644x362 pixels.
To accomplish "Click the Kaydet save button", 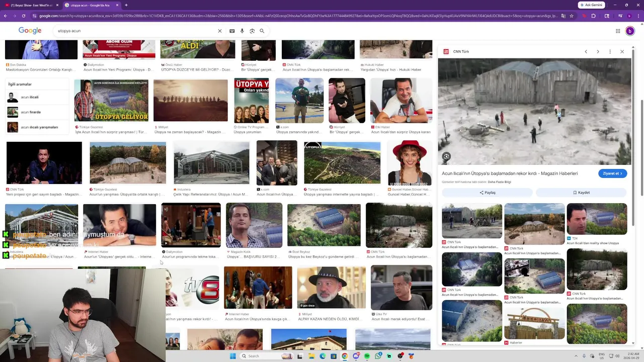I will coord(581,193).
